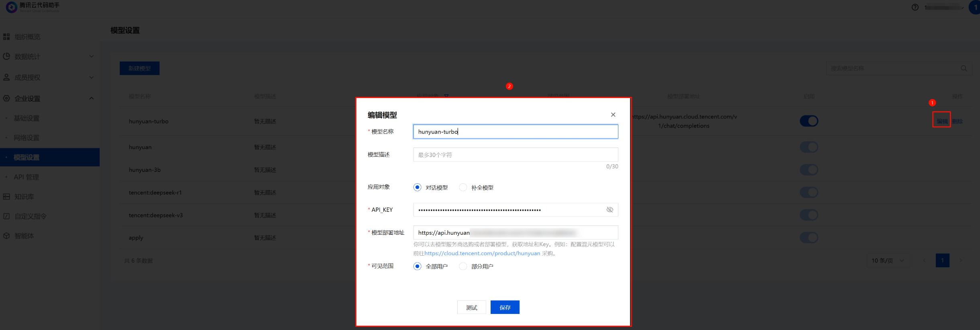Expand the 数据统计 sidebar section

[x=48, y=57]
